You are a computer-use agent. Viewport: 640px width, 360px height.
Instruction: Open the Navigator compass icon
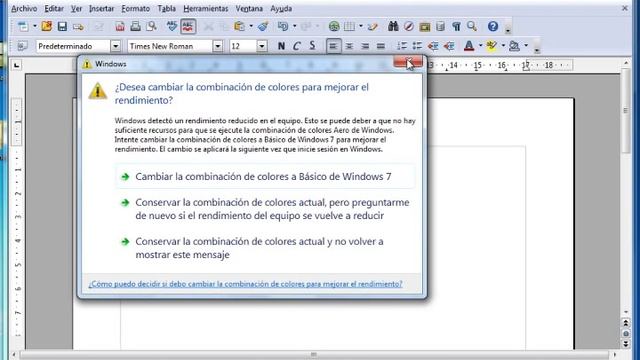point(409,27)
